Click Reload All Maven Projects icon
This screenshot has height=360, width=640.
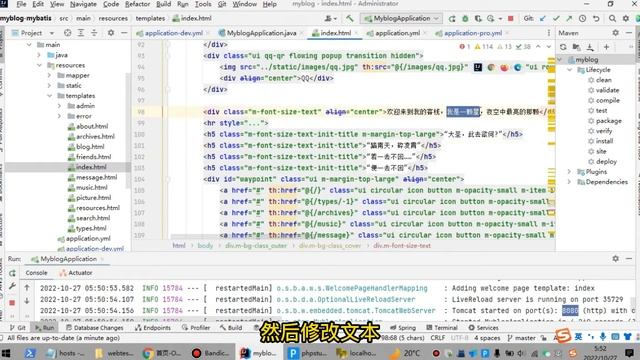tap(563, 47)
